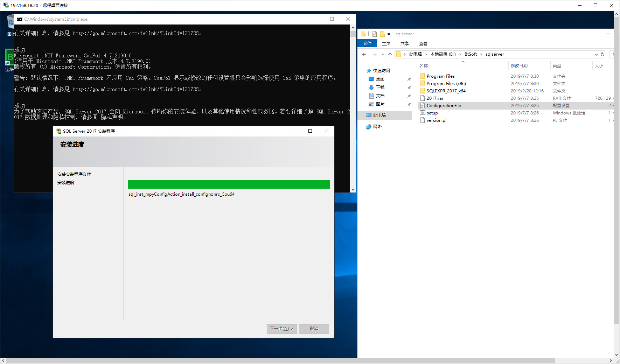This screenshot has height=364, width=620.
Task: Click cmd window scrollbar down arrow
Action: (x=353, y=190)
